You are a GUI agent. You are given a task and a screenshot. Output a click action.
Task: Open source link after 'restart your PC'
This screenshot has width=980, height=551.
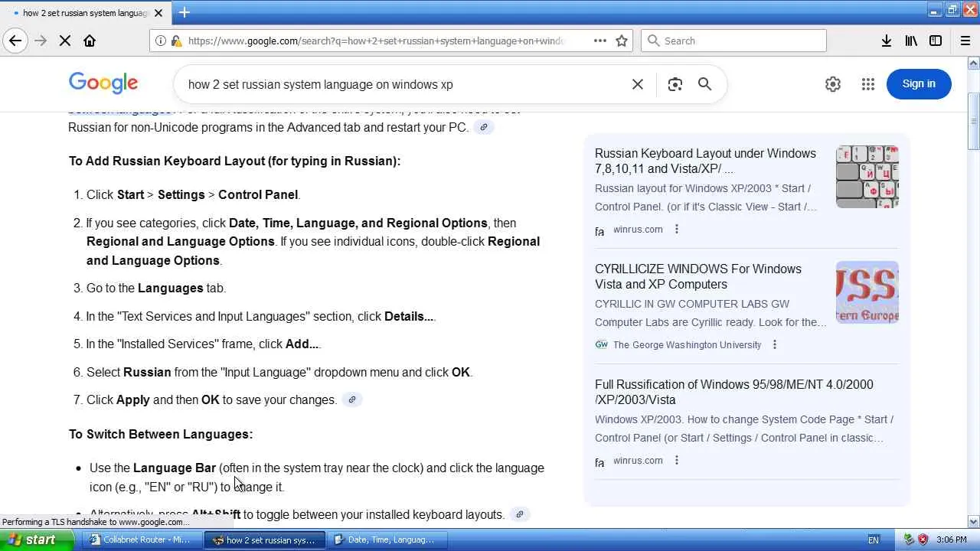(484, 127)
